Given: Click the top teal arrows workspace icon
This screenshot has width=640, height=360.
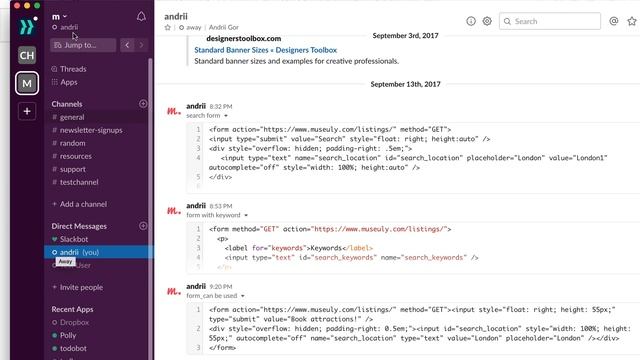Looking at the screenshot, I should point(27,27).
